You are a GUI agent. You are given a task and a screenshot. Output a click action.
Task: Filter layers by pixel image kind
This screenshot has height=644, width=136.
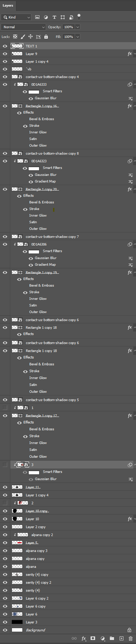click(x=37, y=17)
